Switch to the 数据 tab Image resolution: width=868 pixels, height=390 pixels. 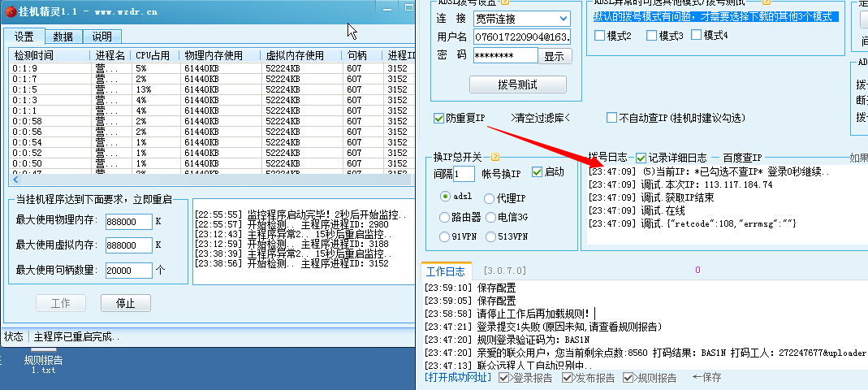[x=63, y=37]
